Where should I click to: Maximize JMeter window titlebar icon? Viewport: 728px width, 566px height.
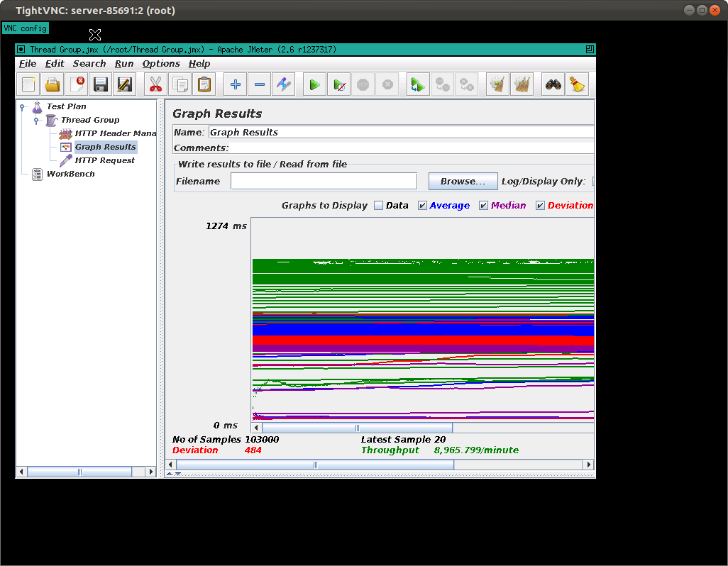(590, 49)
